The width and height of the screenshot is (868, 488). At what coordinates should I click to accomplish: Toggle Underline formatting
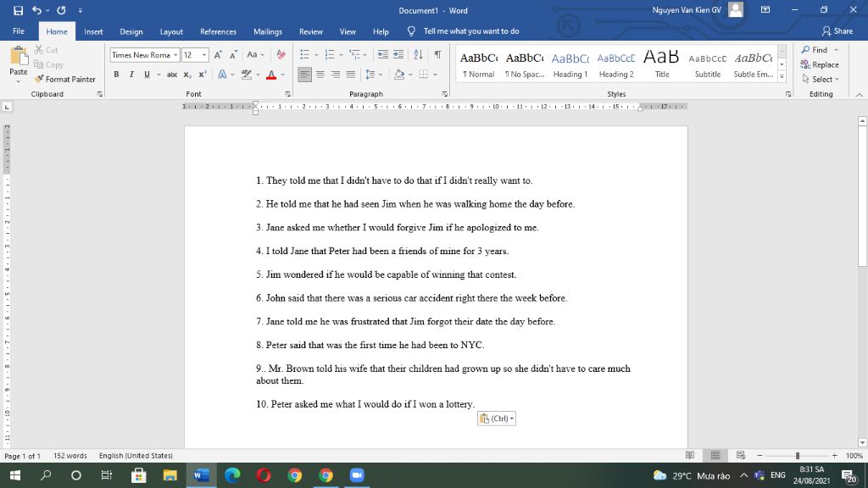pyautogui.click(x=147, y=75)
